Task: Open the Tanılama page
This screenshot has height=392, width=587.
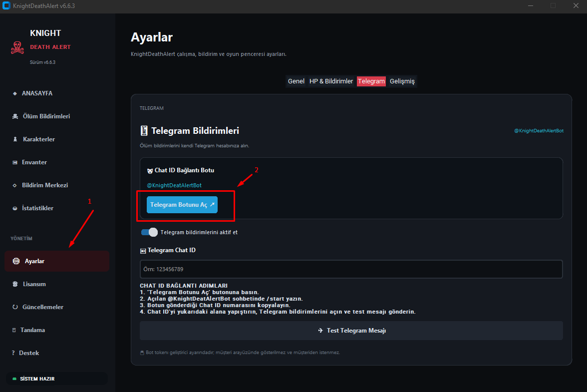Action: (x=32, y=330)
